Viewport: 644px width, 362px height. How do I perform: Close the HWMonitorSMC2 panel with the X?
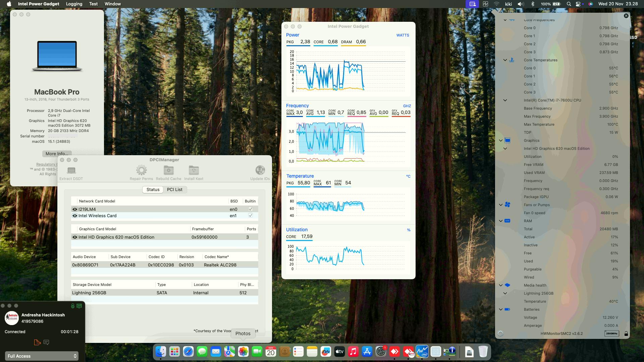[x=626, y=16]
